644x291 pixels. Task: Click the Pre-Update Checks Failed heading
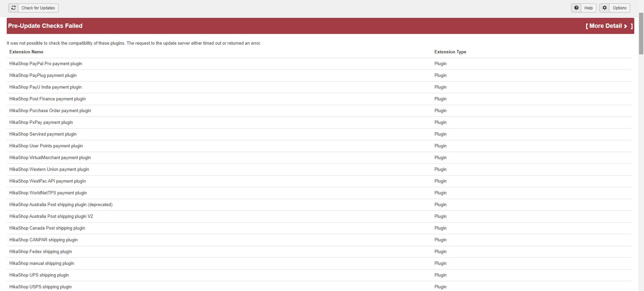click(45, 26)
